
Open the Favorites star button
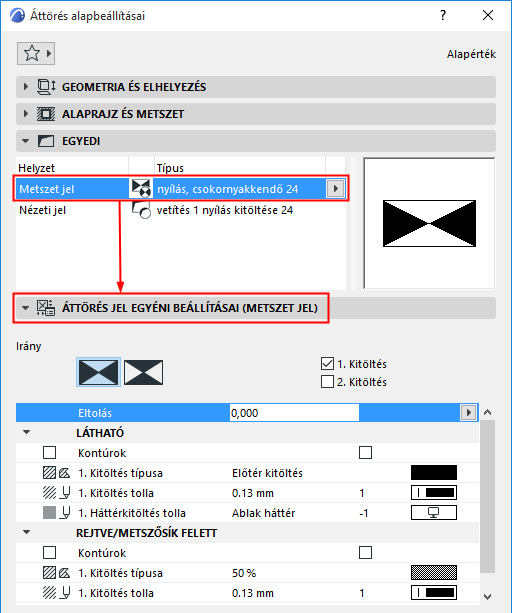click(36, 54)
